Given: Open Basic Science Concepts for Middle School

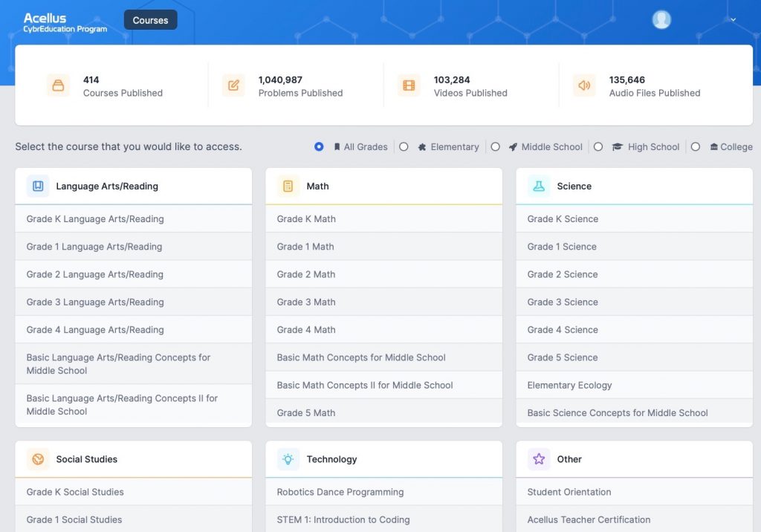Looking at the screenshot, I should tap(635, 412).
